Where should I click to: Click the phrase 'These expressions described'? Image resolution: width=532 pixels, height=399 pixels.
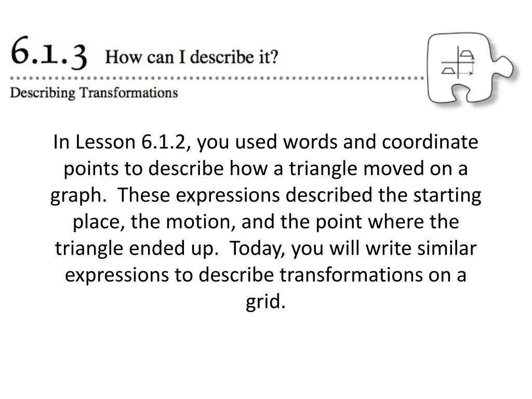245,195
